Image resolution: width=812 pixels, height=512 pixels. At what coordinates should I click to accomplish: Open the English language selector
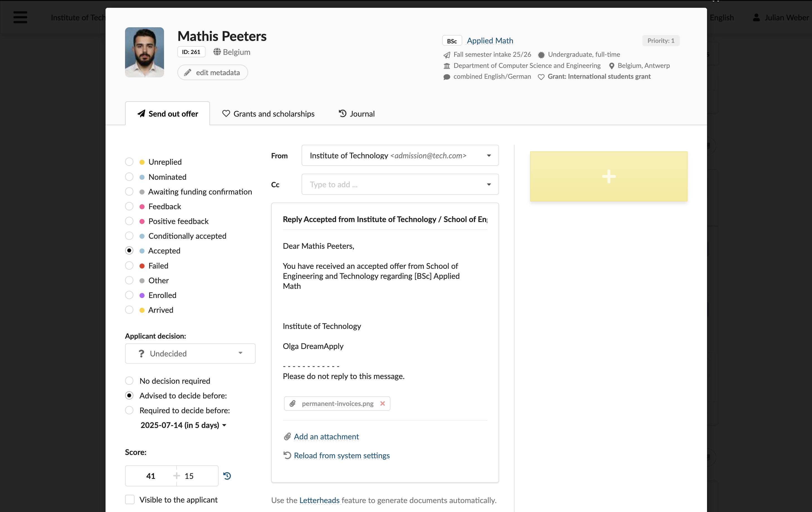(x=721, y=17)
